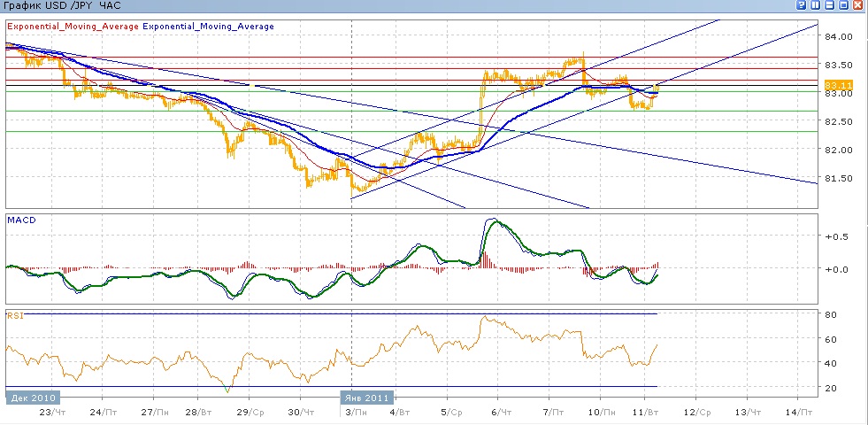Click the +0.5 MACD axis label
This screenshot has height=425, width=868.
coord(837,236)
